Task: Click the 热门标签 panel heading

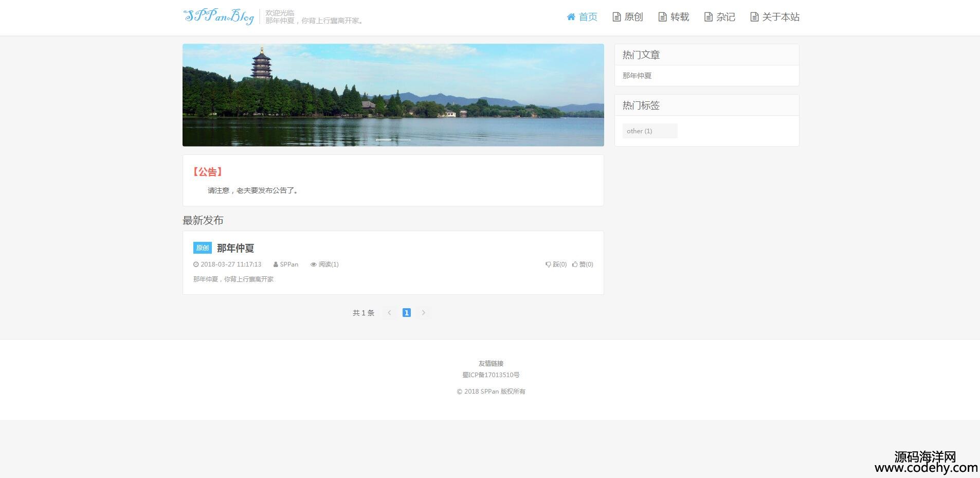Action: (x=641, y=105)
